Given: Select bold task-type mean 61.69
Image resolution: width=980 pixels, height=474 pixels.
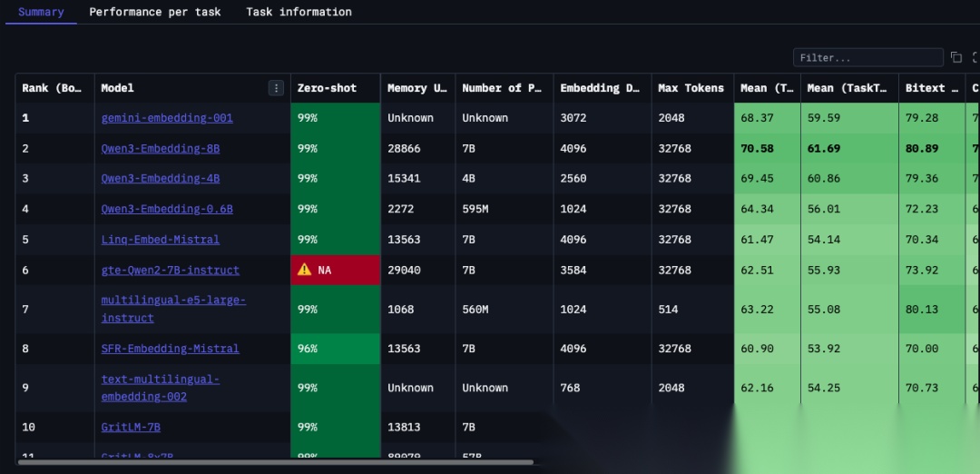Looking at the screenshot, I should pos(824,148).
